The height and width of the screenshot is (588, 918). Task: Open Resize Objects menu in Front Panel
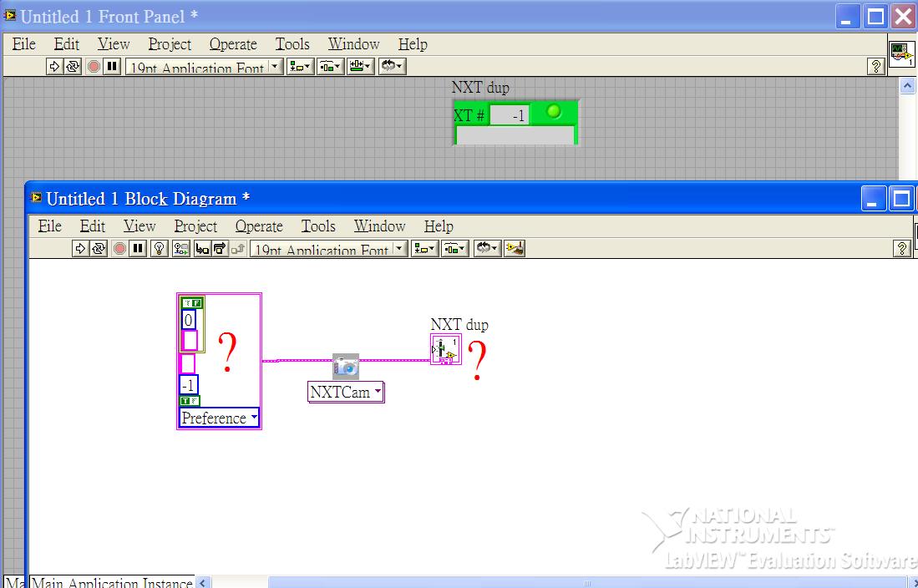361,66
